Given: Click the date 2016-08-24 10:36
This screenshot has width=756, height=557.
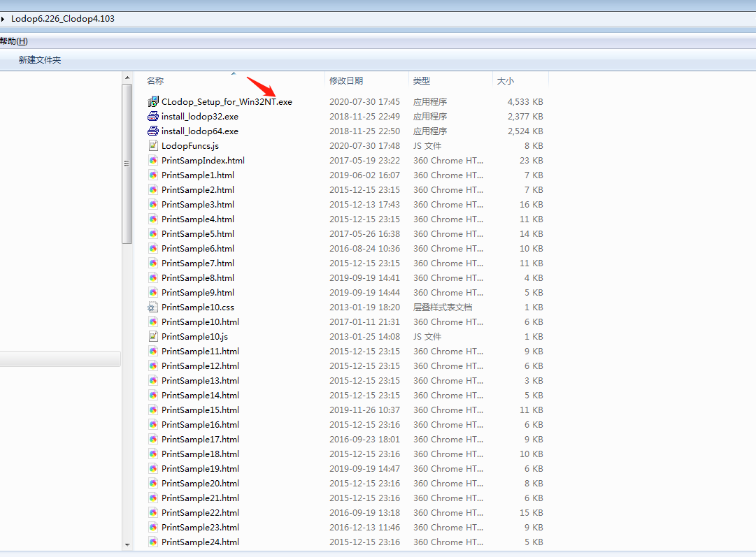Looking at the screenshot, I should tap(364, 249).
